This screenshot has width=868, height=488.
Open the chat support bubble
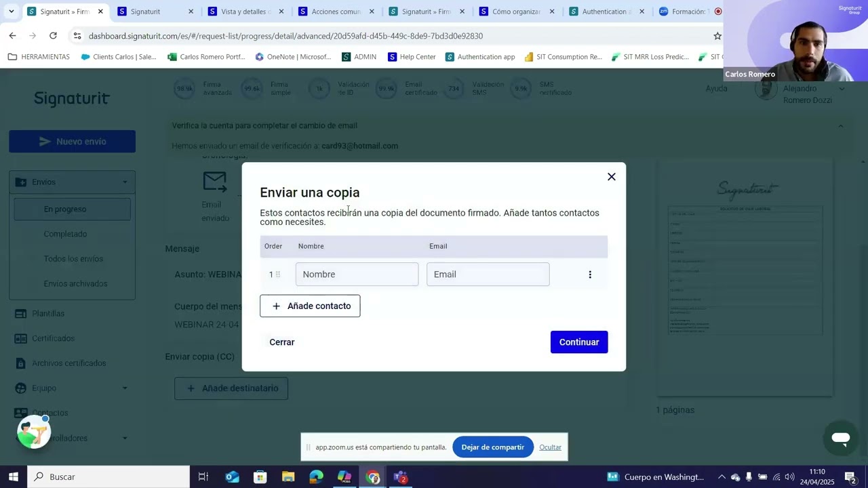pos(841,438)
